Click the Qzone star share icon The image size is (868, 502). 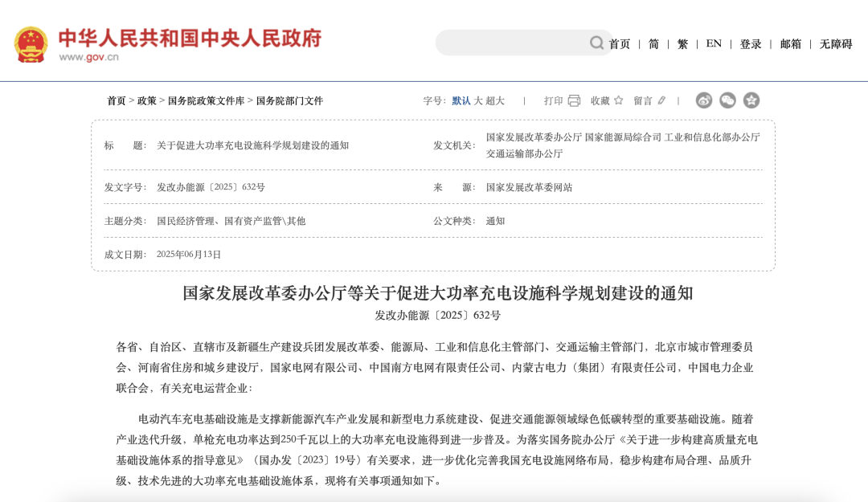[x=751, y=100]
